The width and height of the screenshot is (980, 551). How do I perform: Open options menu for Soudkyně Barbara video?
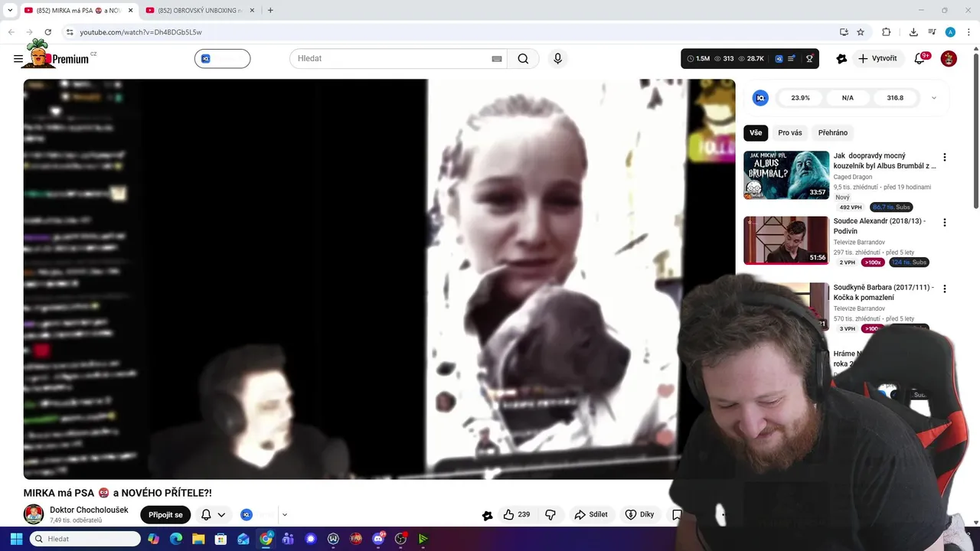pos(944,289)
